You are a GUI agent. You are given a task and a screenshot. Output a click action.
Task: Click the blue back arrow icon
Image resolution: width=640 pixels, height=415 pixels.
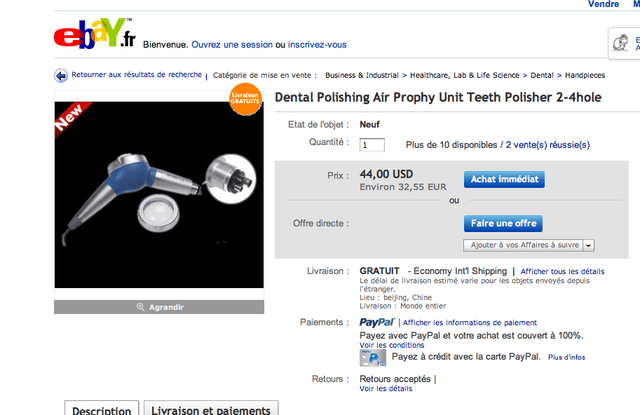[x=60, y=75]
